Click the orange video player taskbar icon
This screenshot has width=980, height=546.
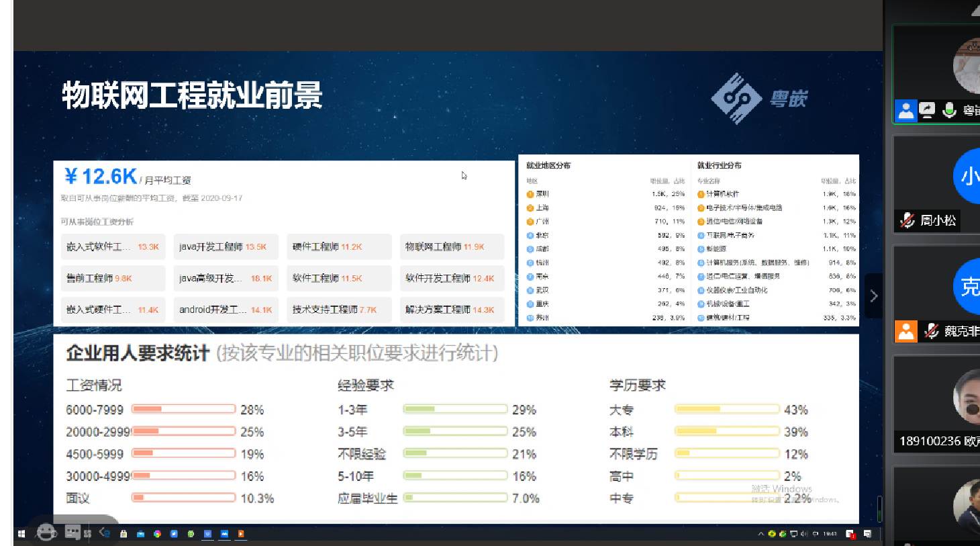click(x=241, y=534)
